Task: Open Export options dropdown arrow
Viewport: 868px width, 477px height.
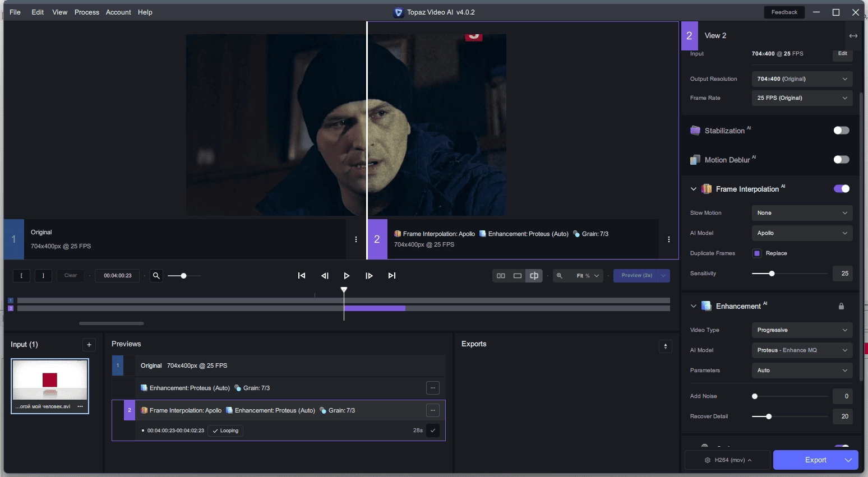Action: (x=848, y=460)
